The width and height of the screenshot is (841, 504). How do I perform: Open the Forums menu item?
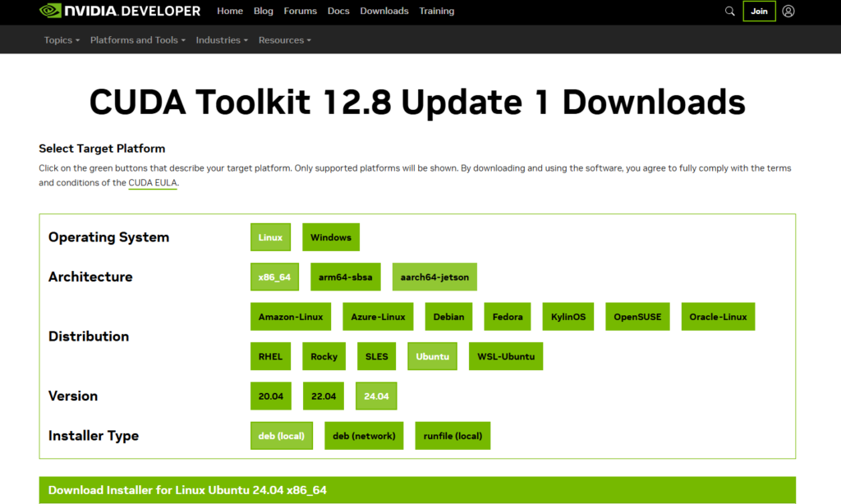(x=301, y=11)
